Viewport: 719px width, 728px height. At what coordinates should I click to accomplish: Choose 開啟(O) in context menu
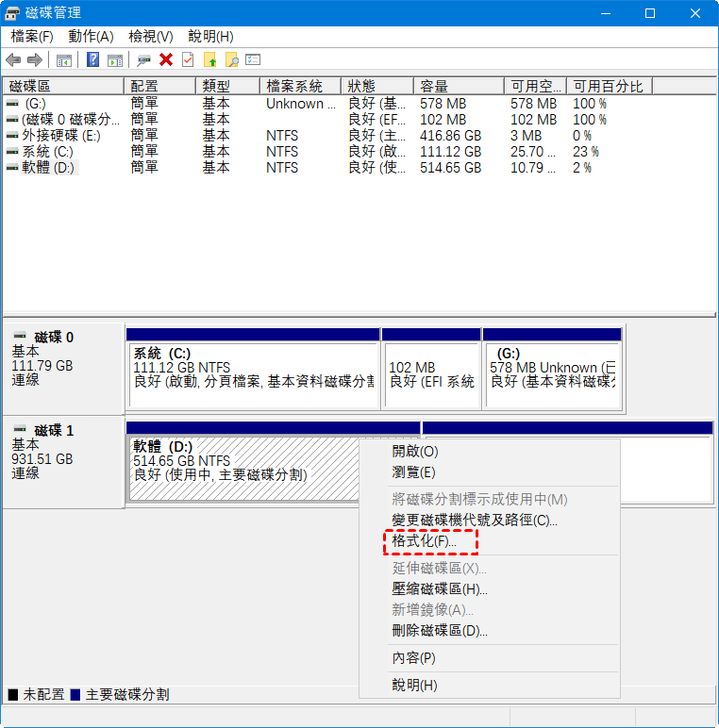(490, 452)
